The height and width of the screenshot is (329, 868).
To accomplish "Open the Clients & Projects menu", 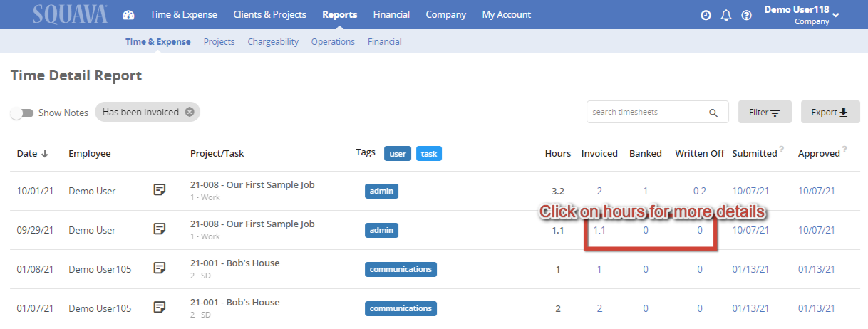I will (x=269, y=14).
